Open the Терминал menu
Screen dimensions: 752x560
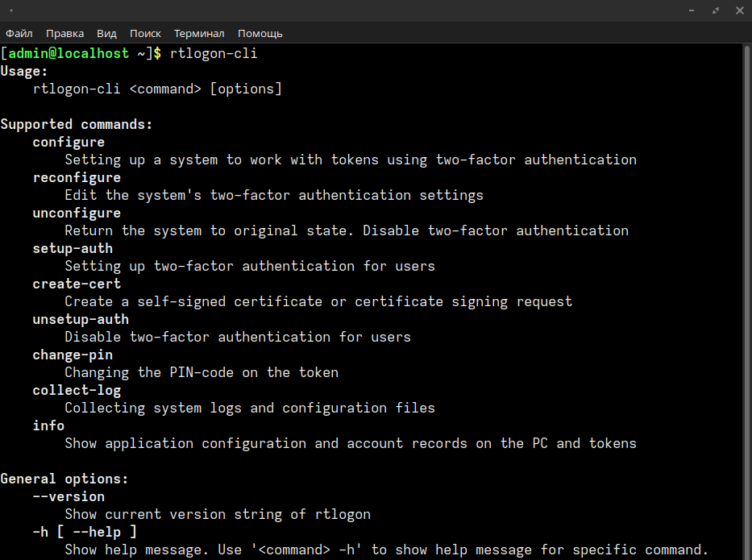point(199,33)
